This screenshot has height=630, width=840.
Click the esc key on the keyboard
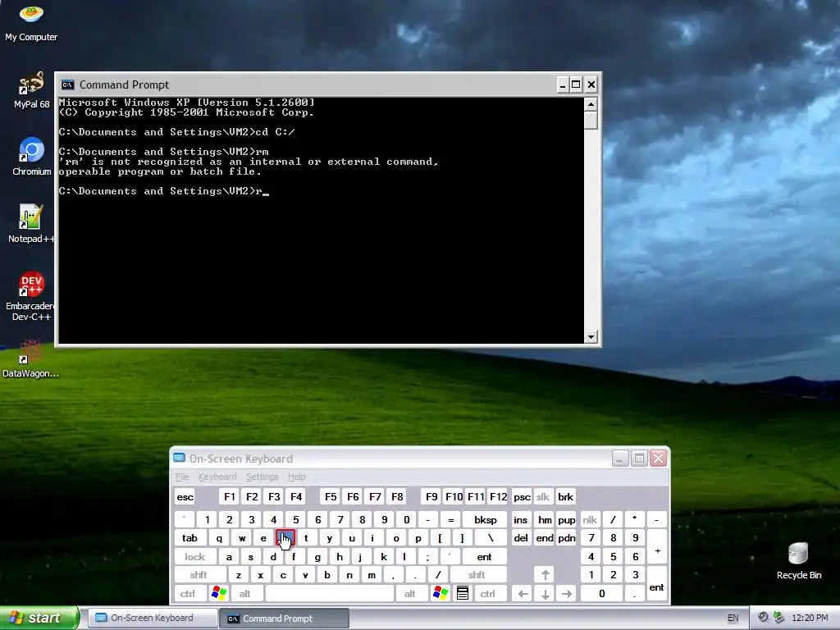coord(185,496)
